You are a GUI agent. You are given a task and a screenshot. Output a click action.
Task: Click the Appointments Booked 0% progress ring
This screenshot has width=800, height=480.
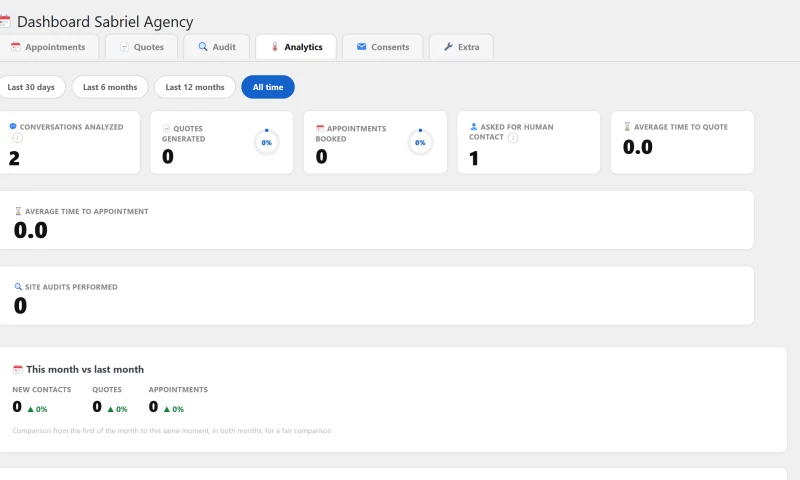pyautogui.click(x=420, y=142)
